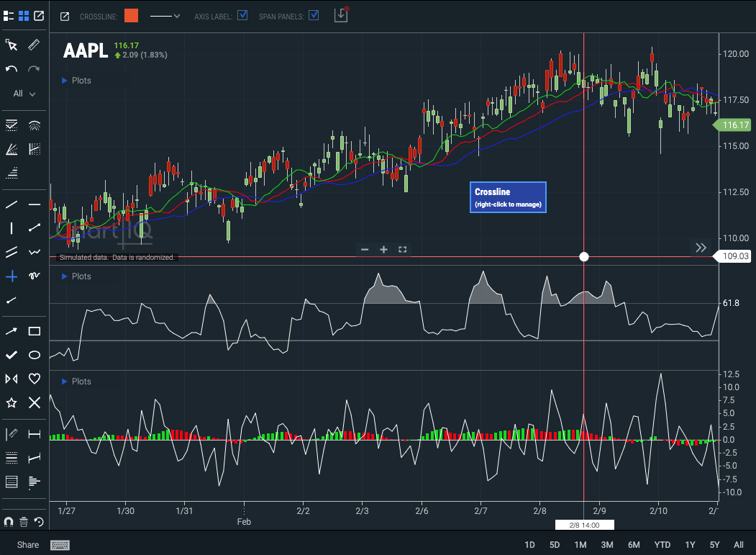Viewport: 756px width, 555px height.
Task: Zoom out the chart with minus button
Action: [365, 250]
